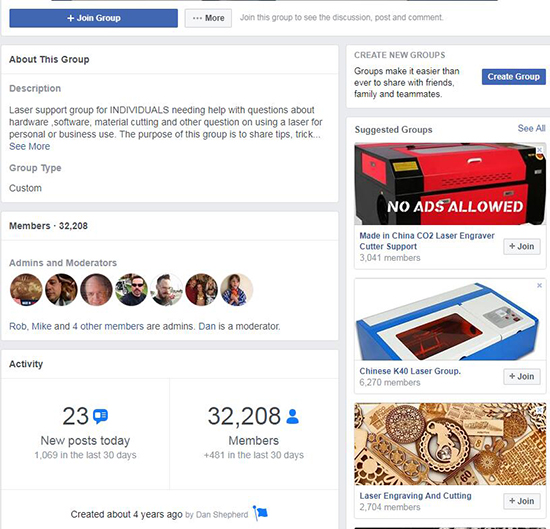Open Rob's admin profile link
The height and width of the screenshot is (529, 550).
click(x=17, y=326)
